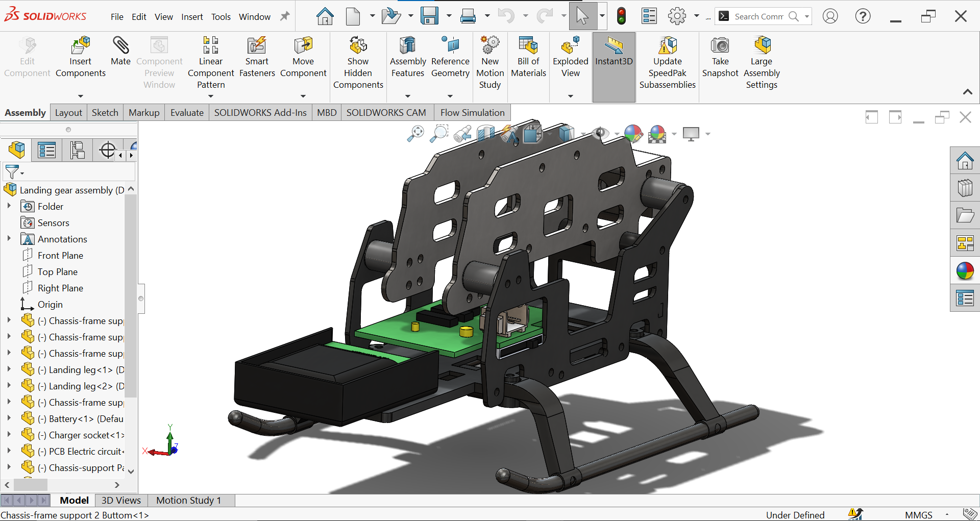Select the Zoom to Area tool
980x521 pixels.
[x=439, y=134]
